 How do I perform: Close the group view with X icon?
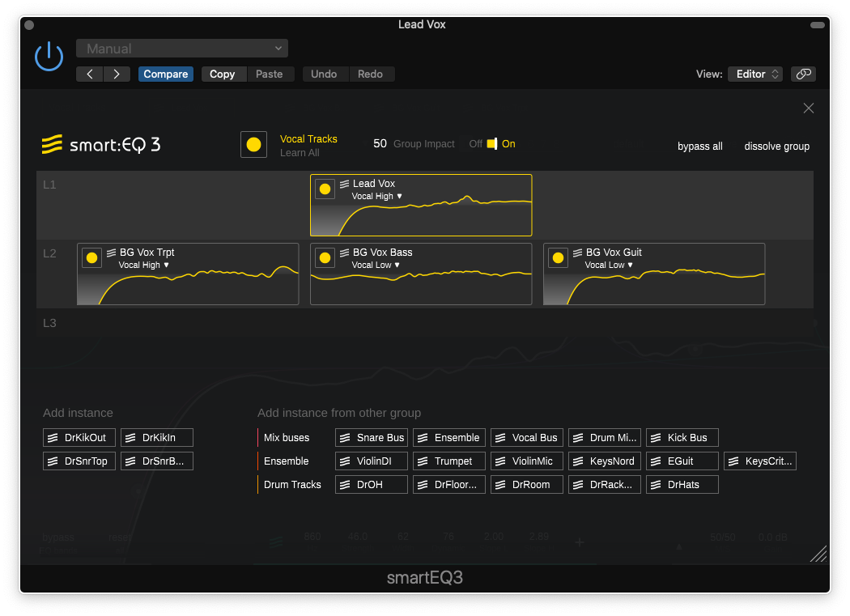point(808,108)
